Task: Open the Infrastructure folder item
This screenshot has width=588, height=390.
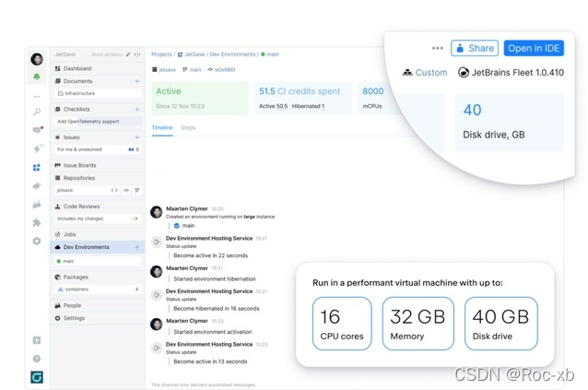Action: [99, 93]
